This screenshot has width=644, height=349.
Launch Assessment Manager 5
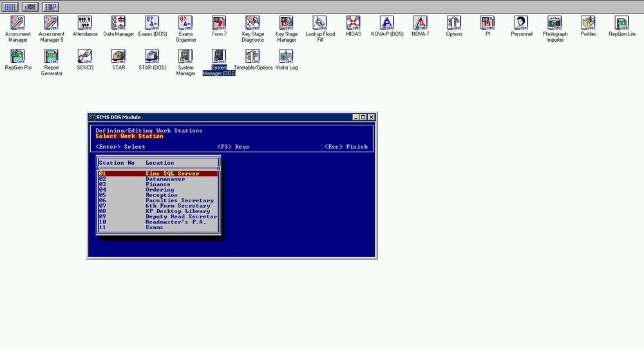tap(52, 23)
